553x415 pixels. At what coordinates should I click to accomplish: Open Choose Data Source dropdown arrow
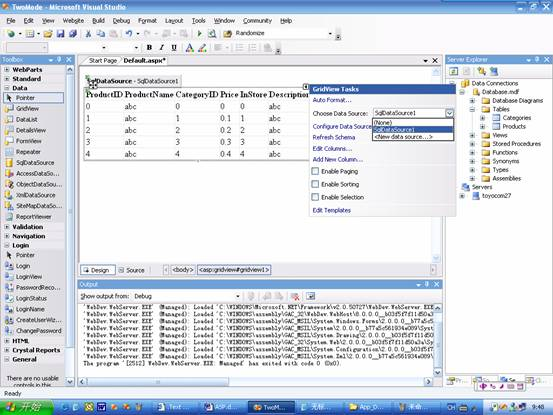click(x=449, y=113)
